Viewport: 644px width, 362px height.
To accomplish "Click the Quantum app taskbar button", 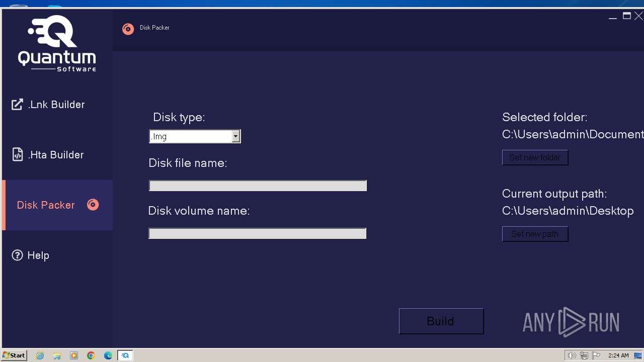I will coord(125,355).
